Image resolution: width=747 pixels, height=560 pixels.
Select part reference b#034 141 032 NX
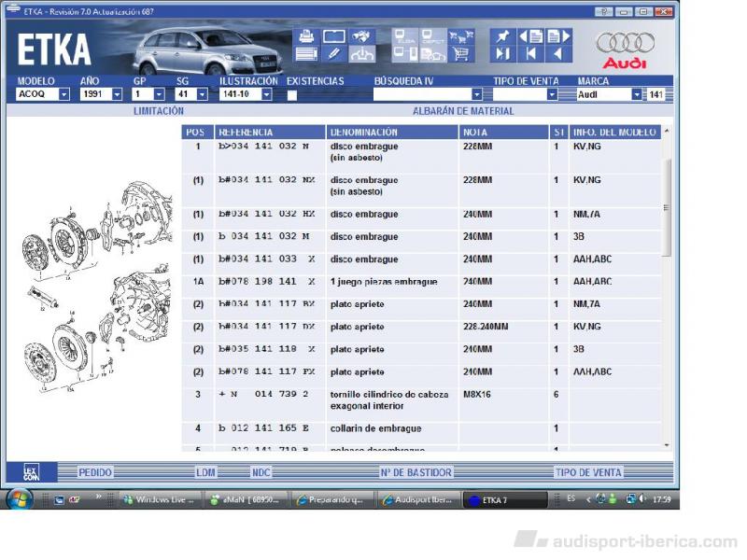267,180
